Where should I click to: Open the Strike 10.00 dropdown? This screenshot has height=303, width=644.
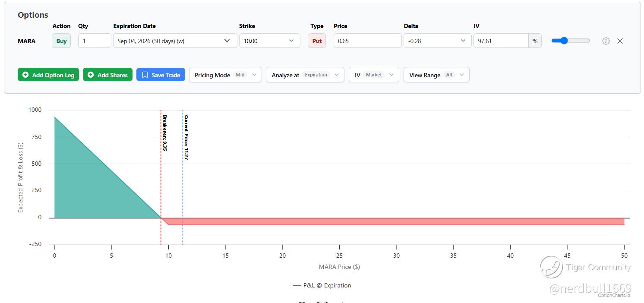(x=270, y=41)
